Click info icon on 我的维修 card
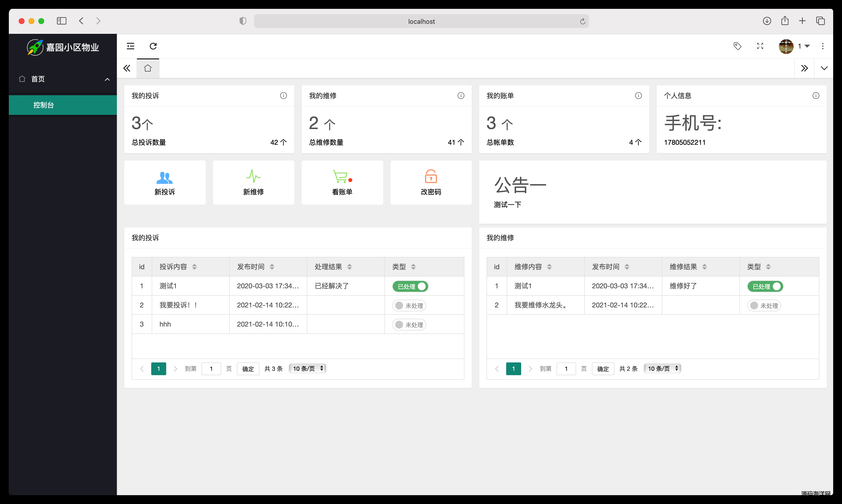Screen dimensions: 842x504 [x=461, y=96]
